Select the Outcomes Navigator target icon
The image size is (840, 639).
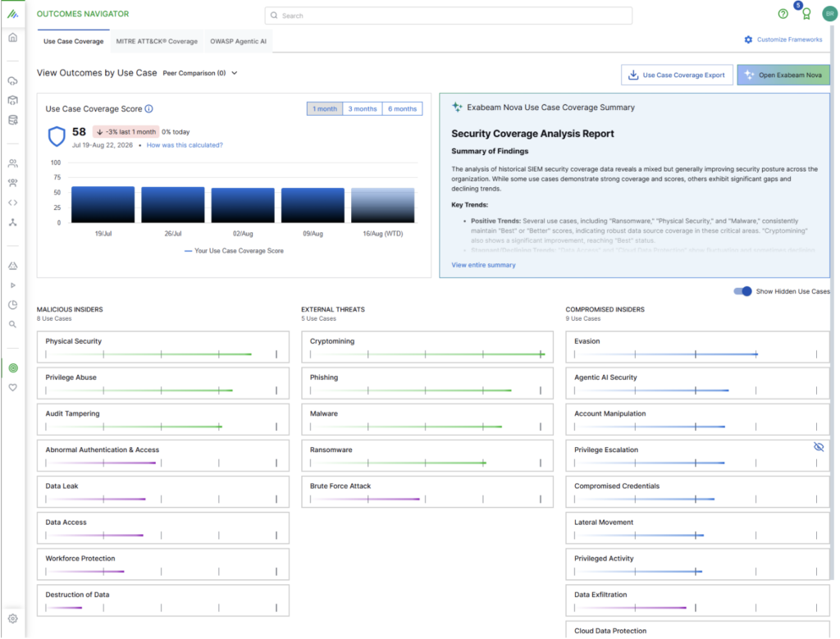(13, 368)
